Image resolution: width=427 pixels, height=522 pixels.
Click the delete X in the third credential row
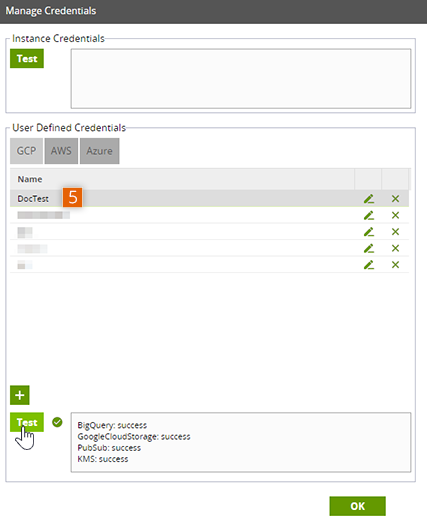tap(395, 232)
